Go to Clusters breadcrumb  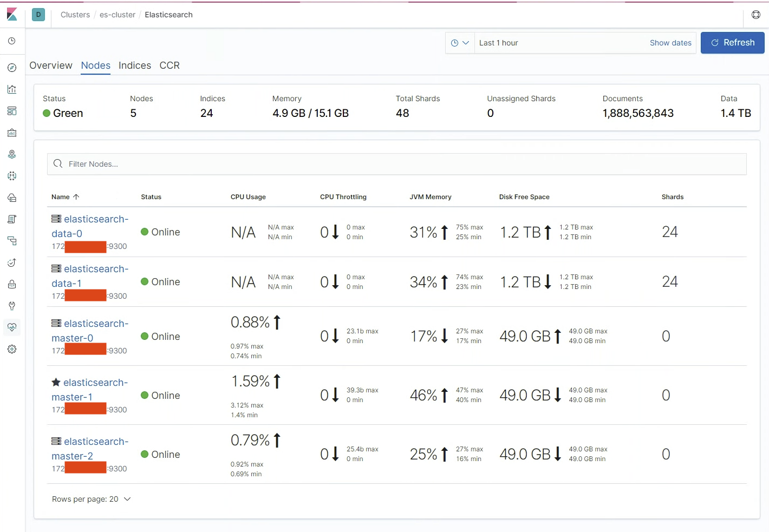75,15
